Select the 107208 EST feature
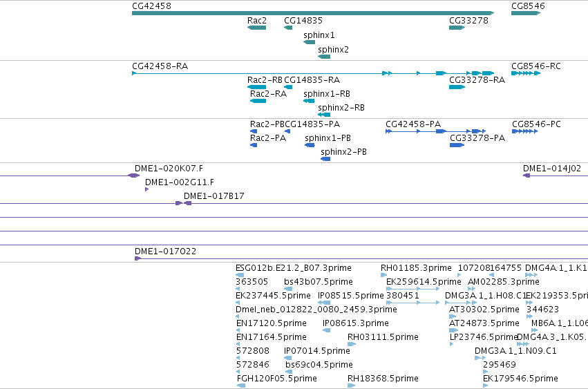This screenshot has height=389, width=588. [459, 275]
